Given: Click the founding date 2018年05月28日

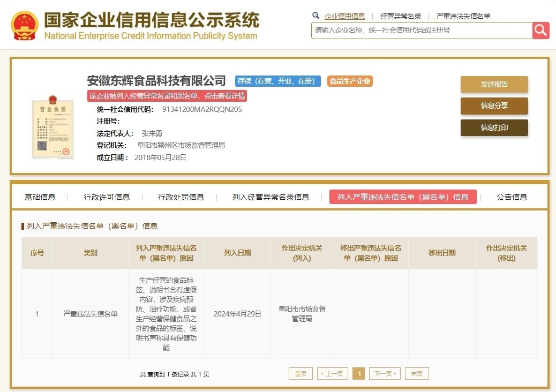Looking at the screenshot, I should [x=160, y=158].
